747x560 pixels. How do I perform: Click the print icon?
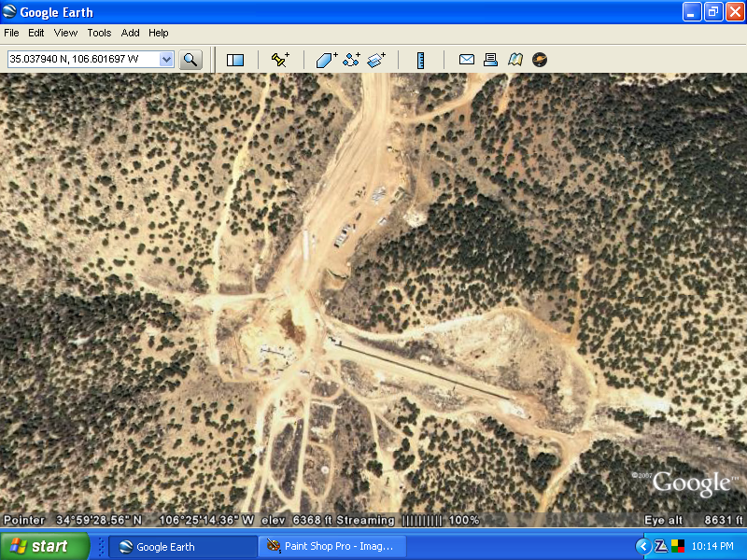tap(491, 60)
